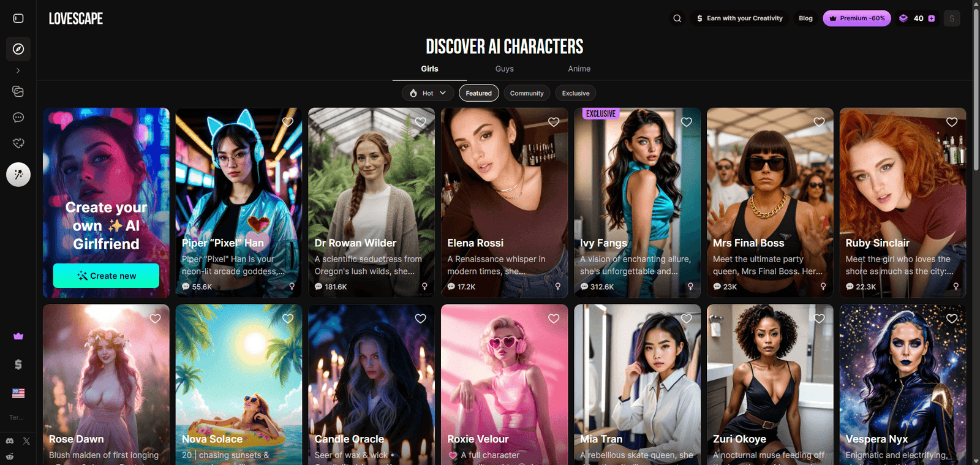Open the Ivy Fangs exclusive character card
Viewport: 980px width, 465px height.
(637, 203)
